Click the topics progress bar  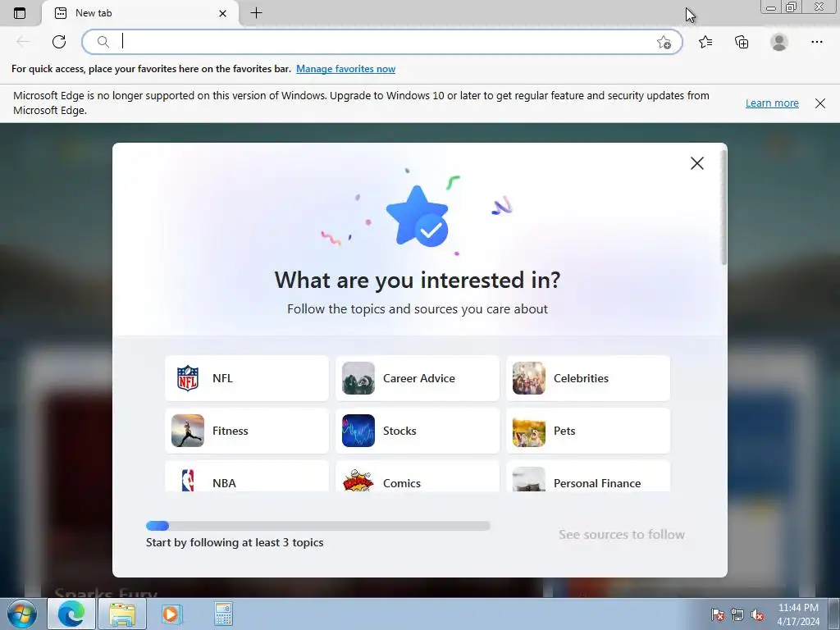coord(318,526)
